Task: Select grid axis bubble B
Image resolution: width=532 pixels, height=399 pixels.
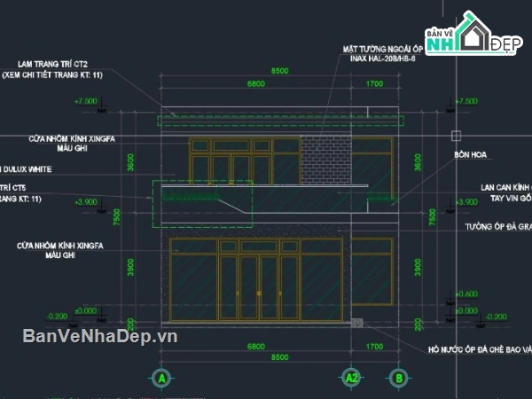Action: click(399, 378)
